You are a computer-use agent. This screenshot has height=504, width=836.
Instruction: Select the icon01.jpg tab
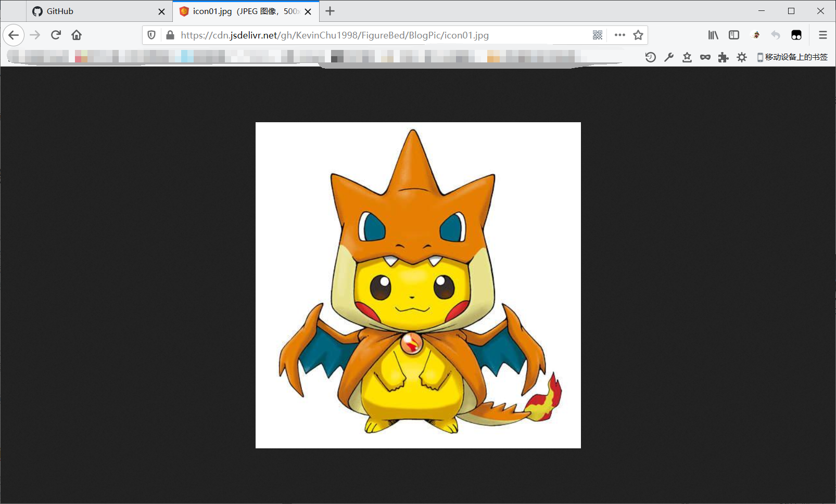239,11
